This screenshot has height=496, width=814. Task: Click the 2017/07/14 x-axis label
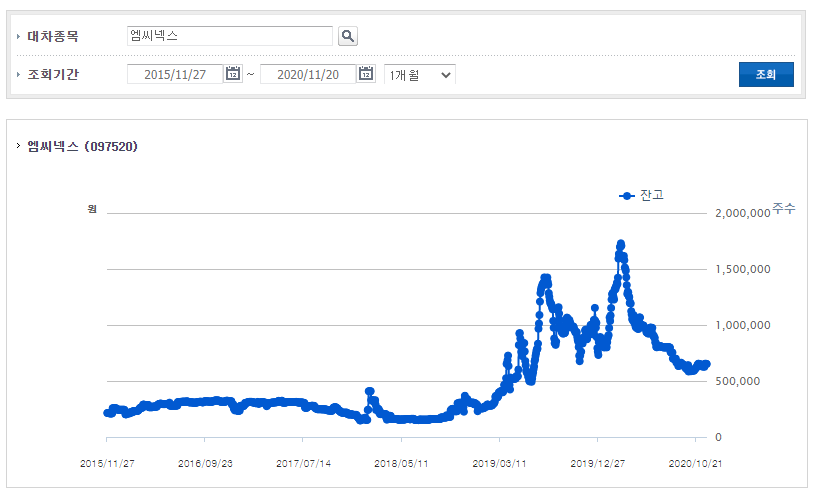(303, 463)
